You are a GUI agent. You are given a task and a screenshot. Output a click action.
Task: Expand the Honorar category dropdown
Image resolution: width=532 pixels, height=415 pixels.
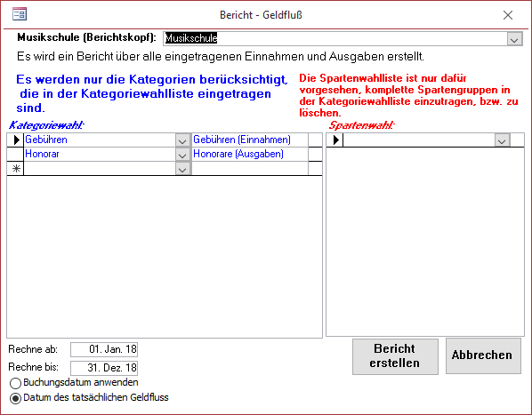point(182,154)
